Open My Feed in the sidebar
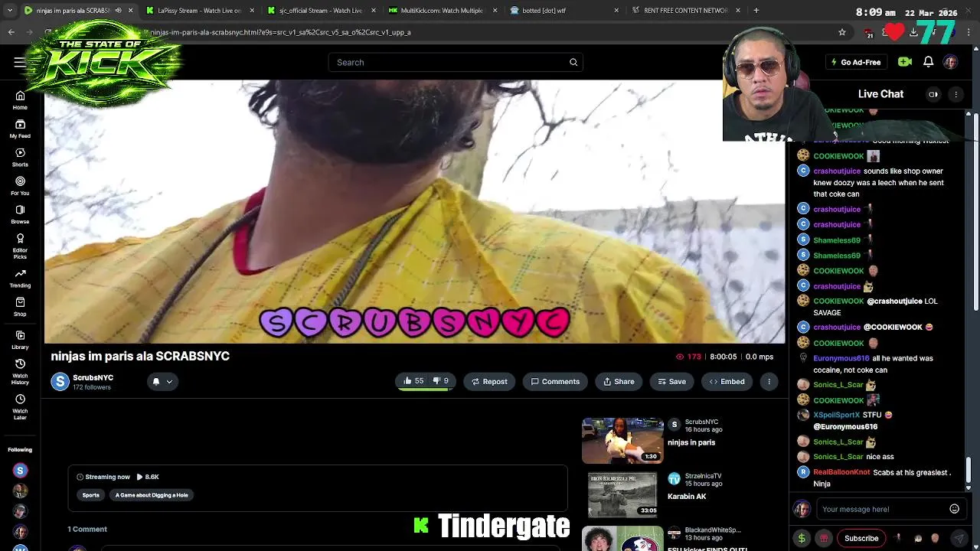 click(20, 129)
